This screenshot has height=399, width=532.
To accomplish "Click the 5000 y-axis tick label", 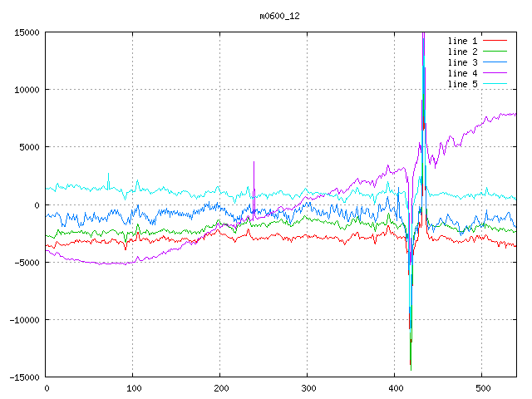I will point(28,147).
